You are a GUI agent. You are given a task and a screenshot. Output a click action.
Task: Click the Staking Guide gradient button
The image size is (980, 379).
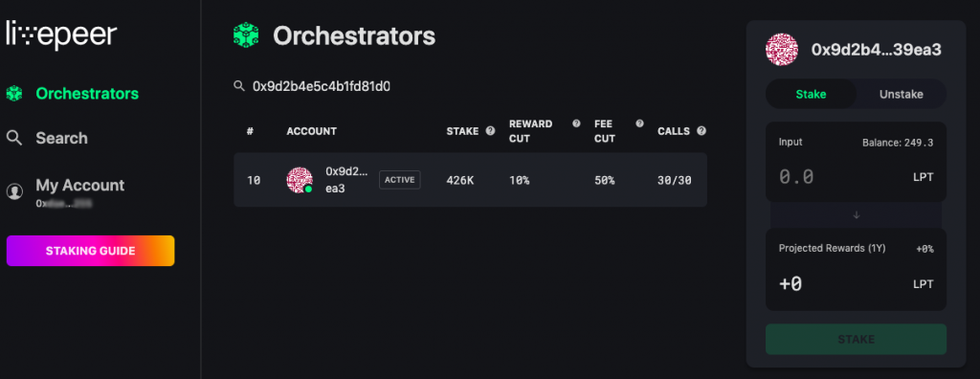click(x=91, y=251)
